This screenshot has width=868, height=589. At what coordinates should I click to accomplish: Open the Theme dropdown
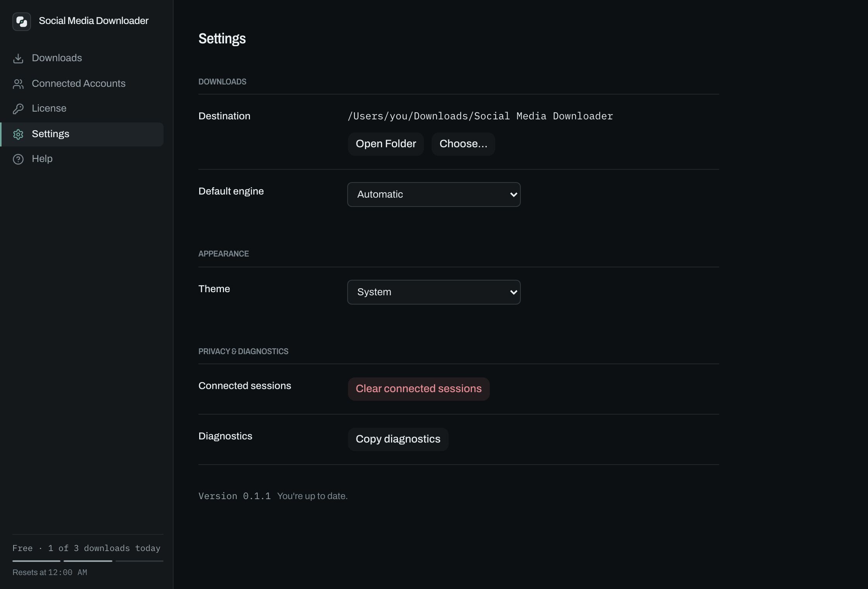coord(434,292)
